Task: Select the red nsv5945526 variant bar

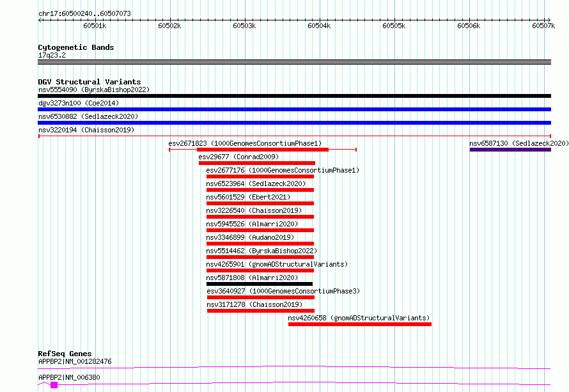Action: click(260, 230)
